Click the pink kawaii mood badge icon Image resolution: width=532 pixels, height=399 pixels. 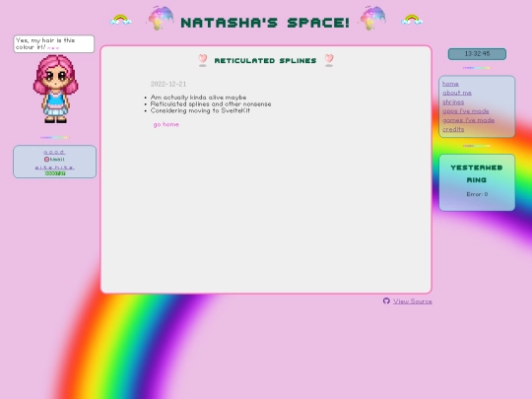click(46, 160)
